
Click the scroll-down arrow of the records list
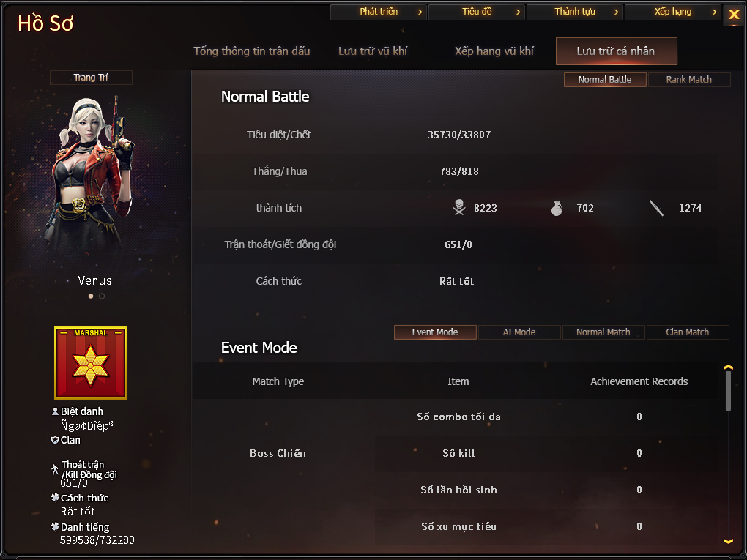pos(728,541)
